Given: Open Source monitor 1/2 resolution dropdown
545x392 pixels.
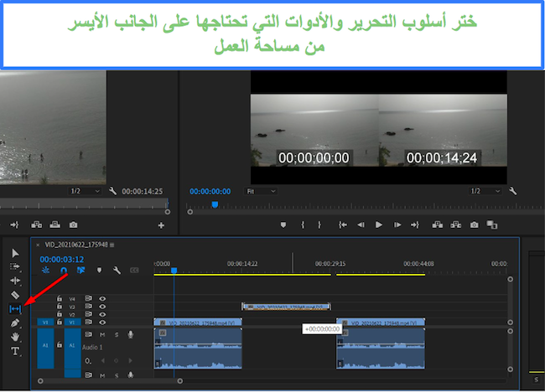Looking at the screenshot, I should pyautogui.click(x=86, y=191).
